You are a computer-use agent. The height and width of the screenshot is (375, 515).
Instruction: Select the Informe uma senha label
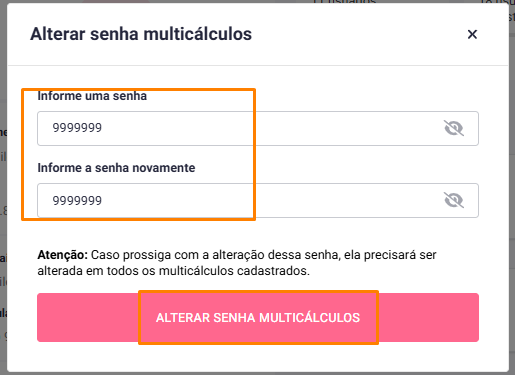click(92, 96)
